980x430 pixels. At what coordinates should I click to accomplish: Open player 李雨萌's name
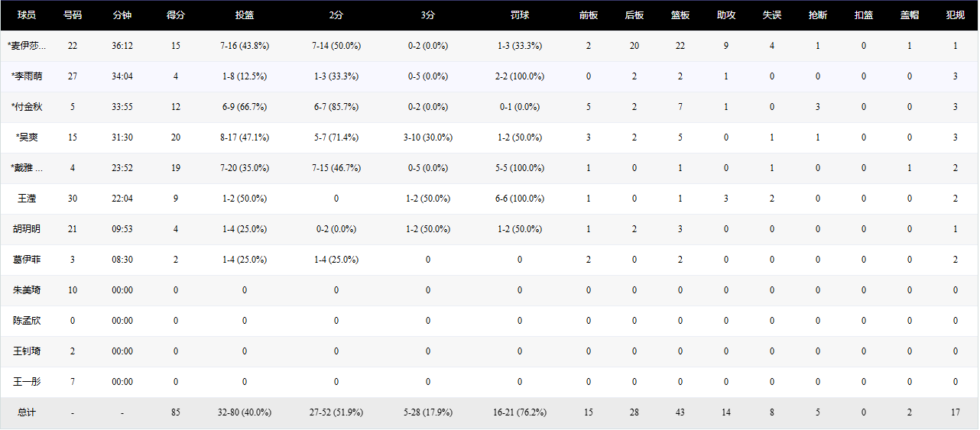[x=27, y=76]
